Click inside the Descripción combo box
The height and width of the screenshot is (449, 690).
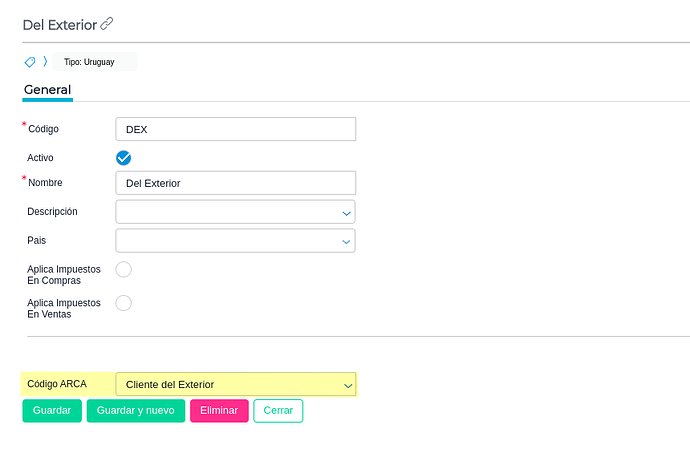point(229,212)
